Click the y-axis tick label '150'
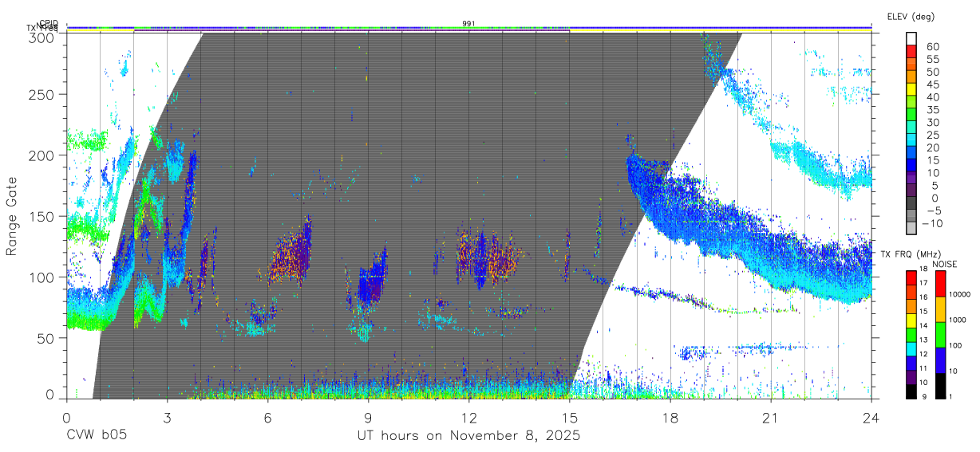 click(x=41, y=216)
